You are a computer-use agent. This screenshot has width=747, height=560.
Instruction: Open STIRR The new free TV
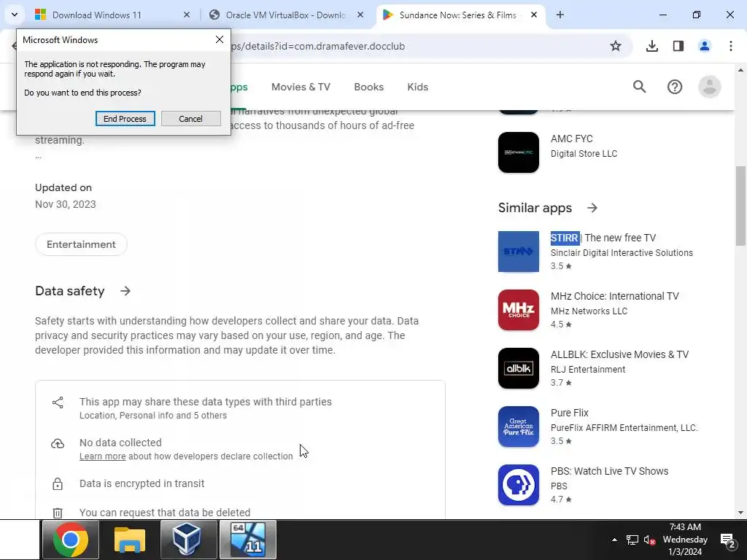(x=603, y=238)
